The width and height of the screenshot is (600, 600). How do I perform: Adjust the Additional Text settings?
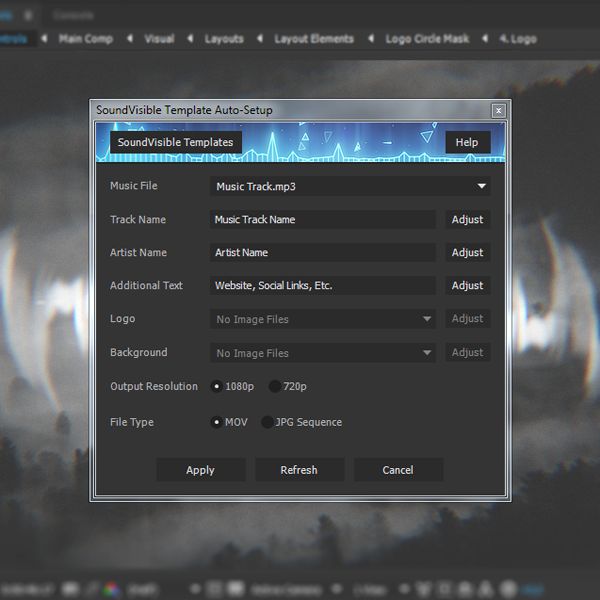[468, 285]
